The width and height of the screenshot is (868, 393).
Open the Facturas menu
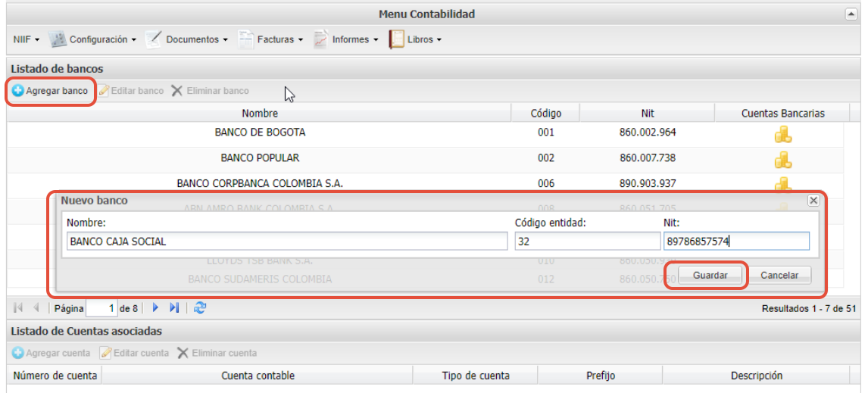(x=270, y=40)
